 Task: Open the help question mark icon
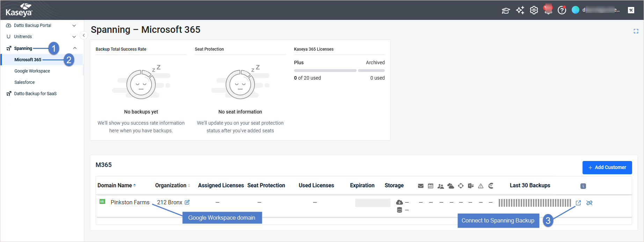point(562,10)
